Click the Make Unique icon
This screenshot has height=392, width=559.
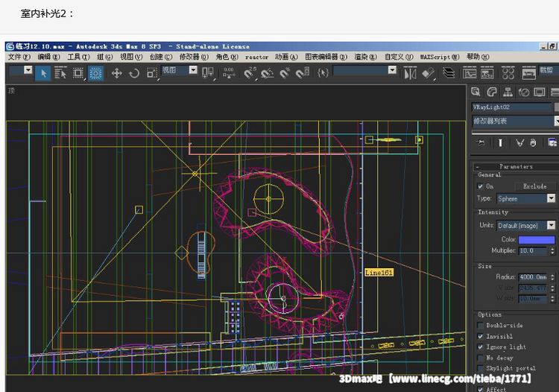pos(520,143)
